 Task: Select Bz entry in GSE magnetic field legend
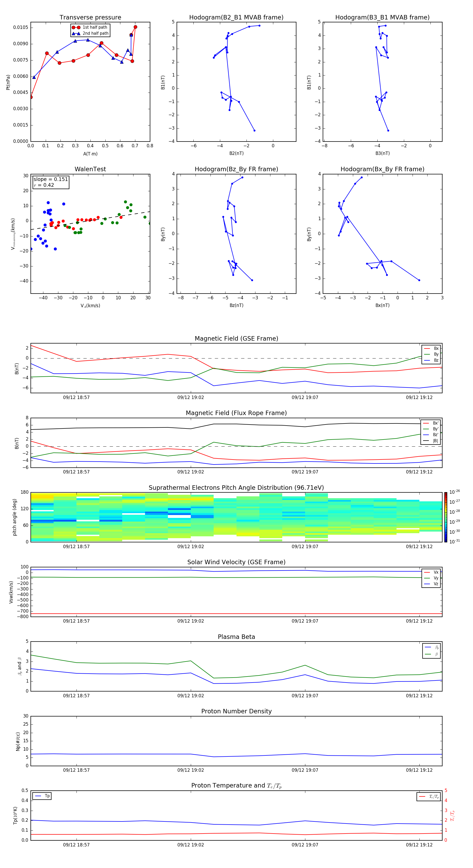431,361
